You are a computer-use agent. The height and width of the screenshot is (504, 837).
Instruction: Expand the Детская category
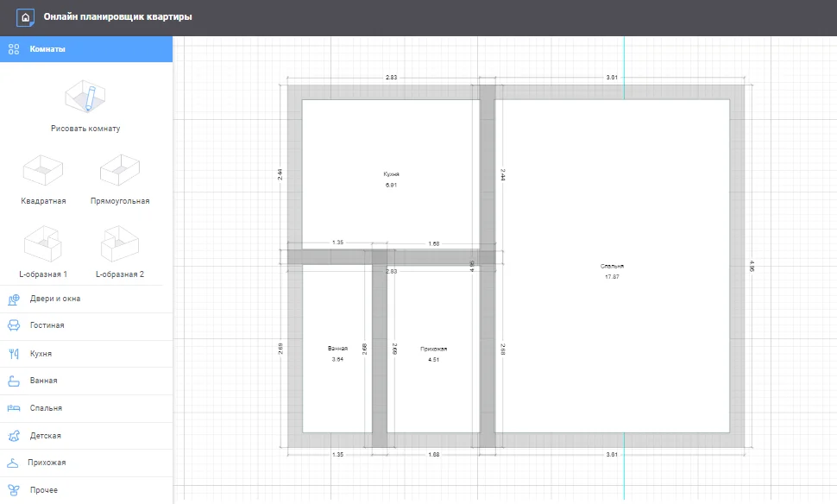click(45, 436)
